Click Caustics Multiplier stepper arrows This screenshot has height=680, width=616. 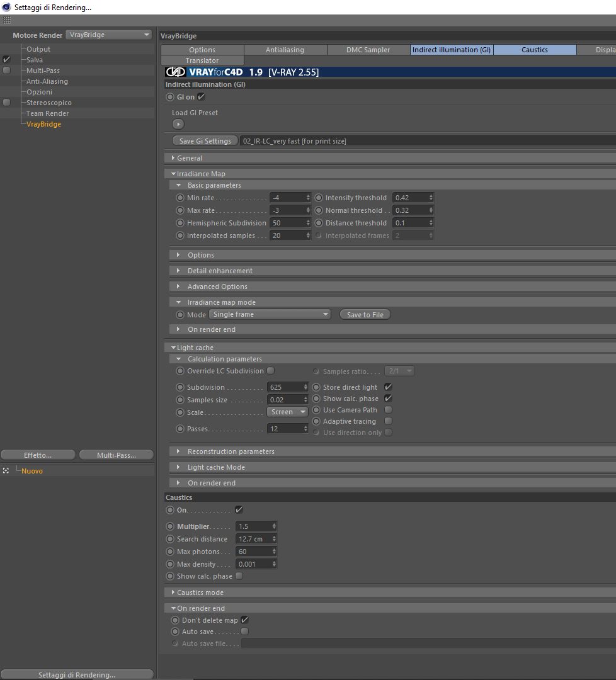pyautogui.click(x=274, y=526)
